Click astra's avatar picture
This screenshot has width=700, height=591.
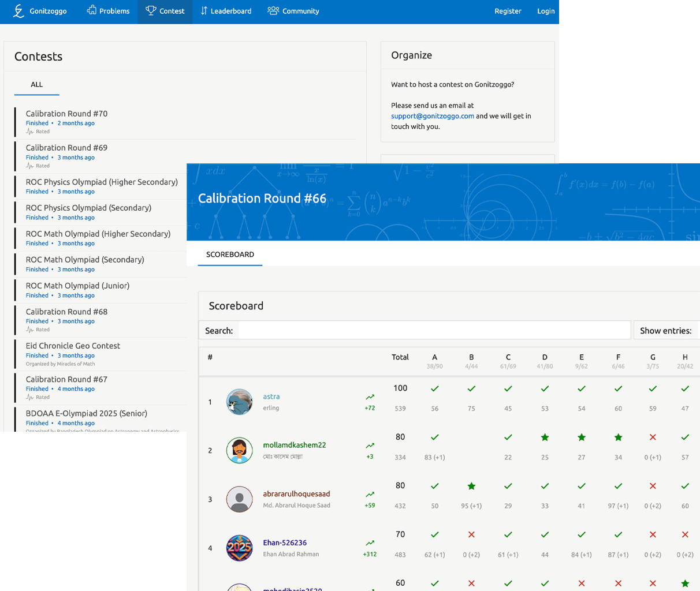click(240, 402)
